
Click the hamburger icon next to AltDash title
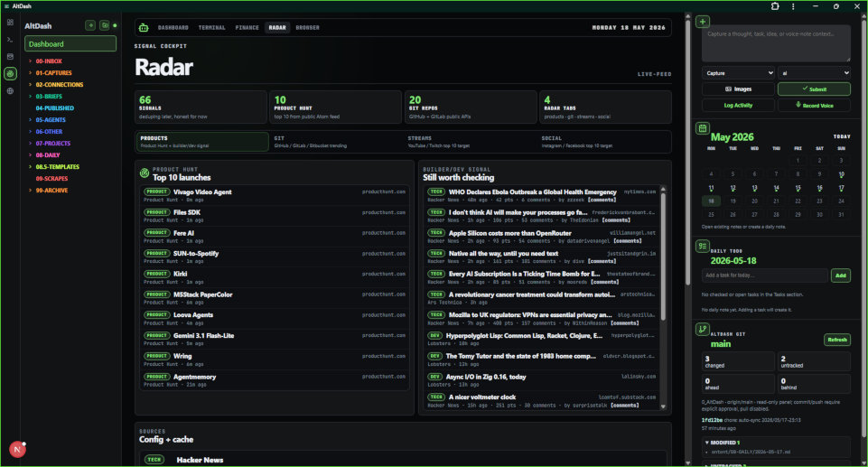point(6,6)
